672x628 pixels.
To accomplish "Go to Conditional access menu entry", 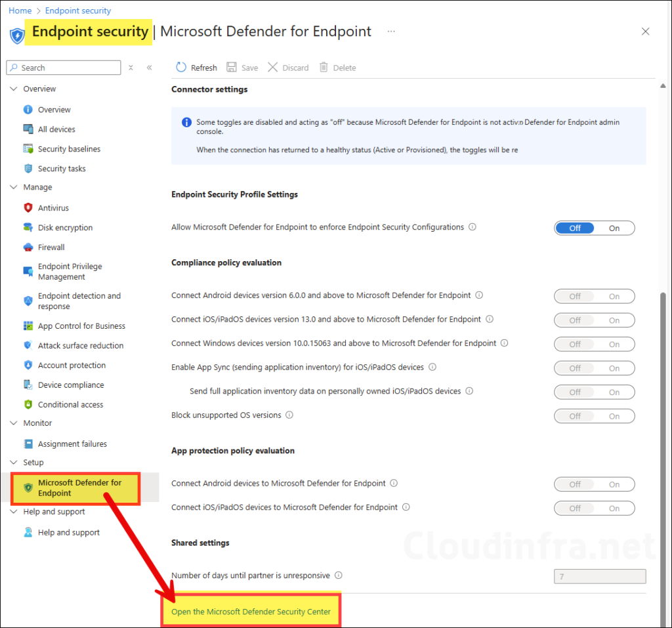I will (70, 405).
